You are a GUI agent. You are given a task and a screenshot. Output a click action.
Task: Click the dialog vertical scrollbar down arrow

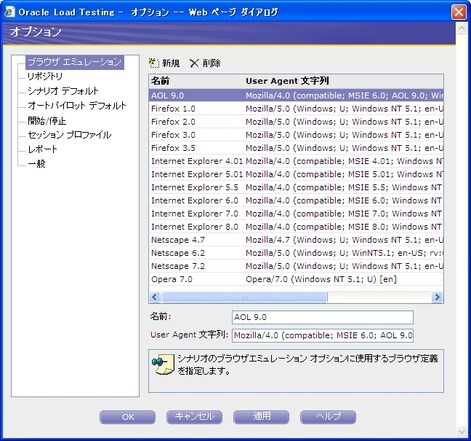point(461,432)
